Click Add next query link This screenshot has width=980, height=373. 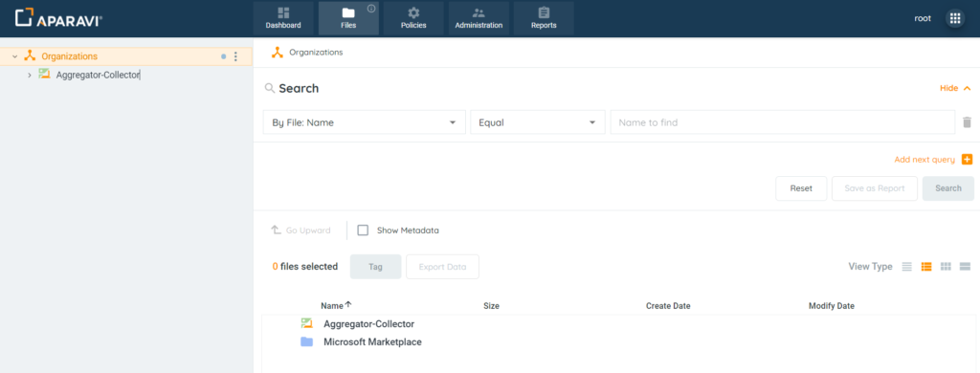(924, 160)
